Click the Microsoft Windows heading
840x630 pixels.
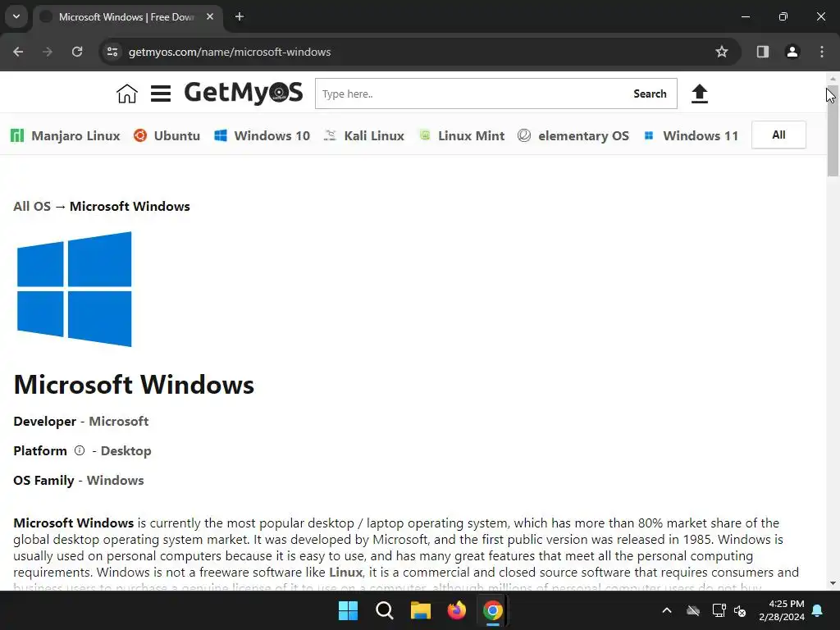(x=134, y=385)
